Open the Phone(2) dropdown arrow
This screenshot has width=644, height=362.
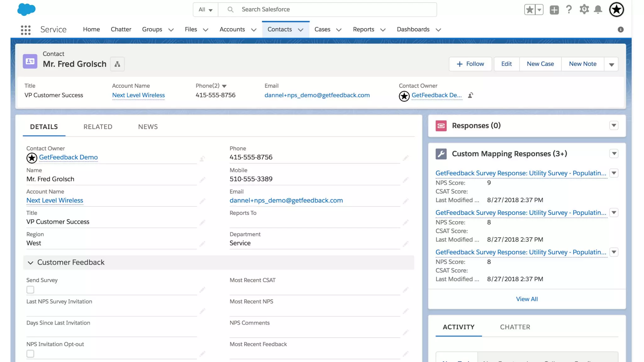tap(224, 86)
